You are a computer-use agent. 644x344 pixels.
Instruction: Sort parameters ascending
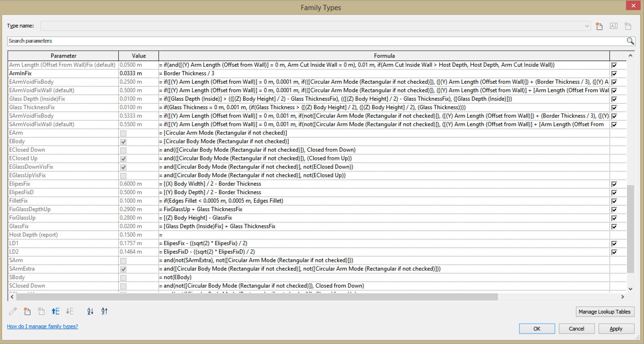tap(90, 311)
